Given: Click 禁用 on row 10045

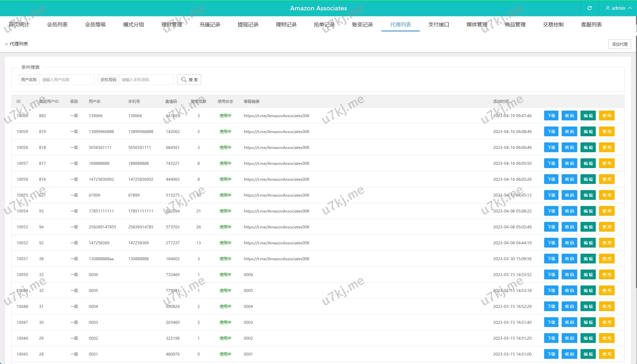Looking at the screenshot, I should pyautogui.click(x=606, y=354).
